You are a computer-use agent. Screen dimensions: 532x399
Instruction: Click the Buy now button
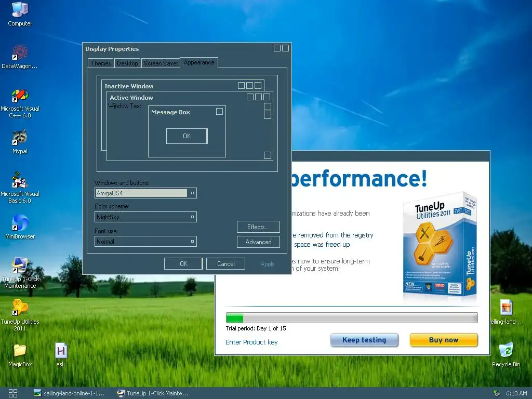tap(444, 340)
